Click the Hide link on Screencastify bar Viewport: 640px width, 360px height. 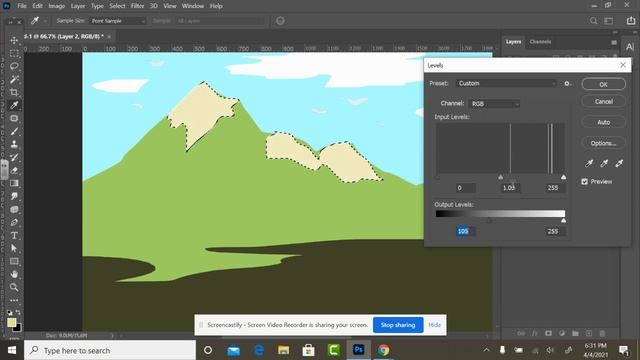(434, 325)
